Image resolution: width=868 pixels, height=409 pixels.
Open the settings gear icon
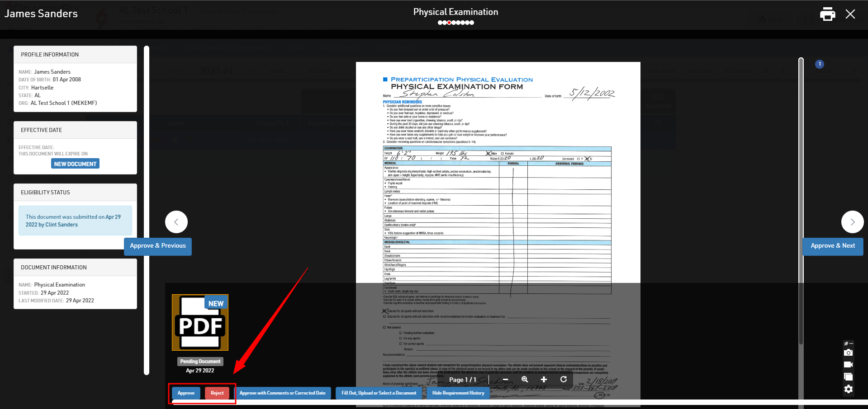pos(848,389)
